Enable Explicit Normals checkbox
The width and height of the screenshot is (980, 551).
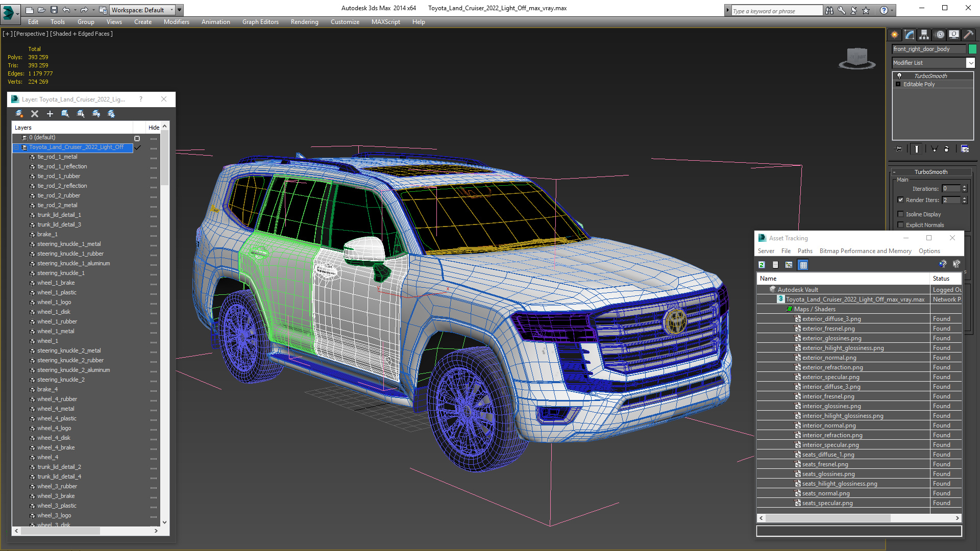tap(900, 225)
